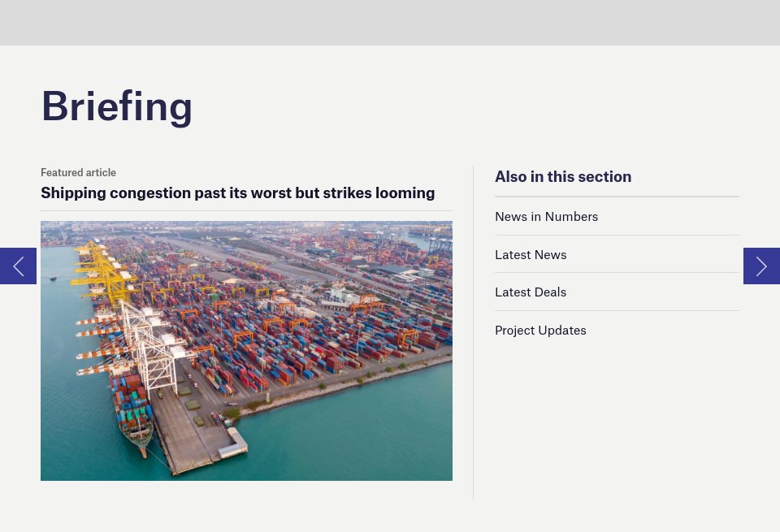Open the shipping congestion featured headline
780x532 pixels.
[x=237, y=192]
